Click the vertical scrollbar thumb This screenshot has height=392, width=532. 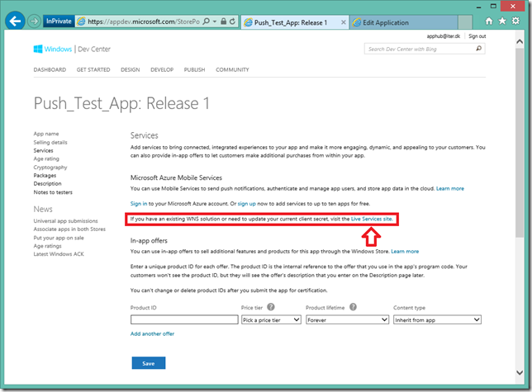pos(520,142)
